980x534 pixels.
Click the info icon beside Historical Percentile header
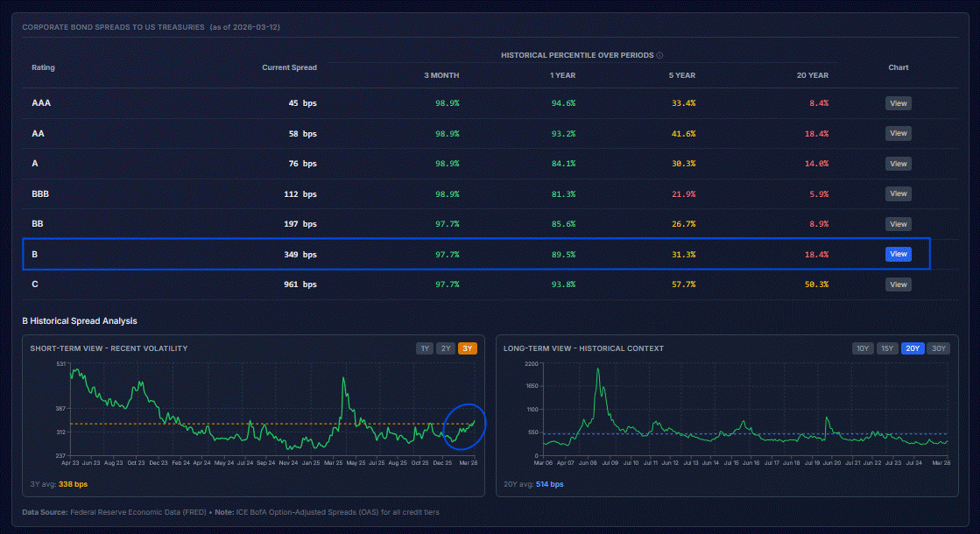pyautogui.click(x=659, y=55)
